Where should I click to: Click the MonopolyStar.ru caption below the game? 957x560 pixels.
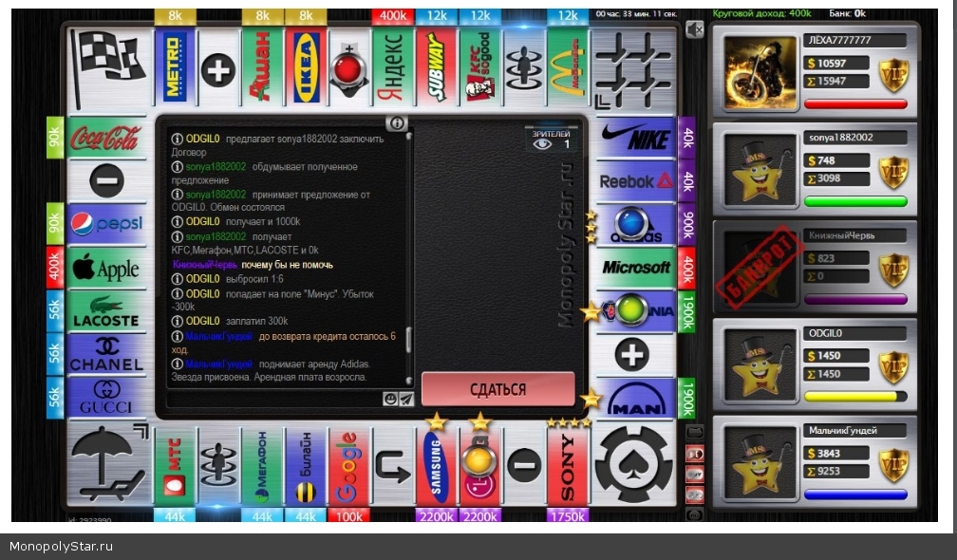[61, 547]
